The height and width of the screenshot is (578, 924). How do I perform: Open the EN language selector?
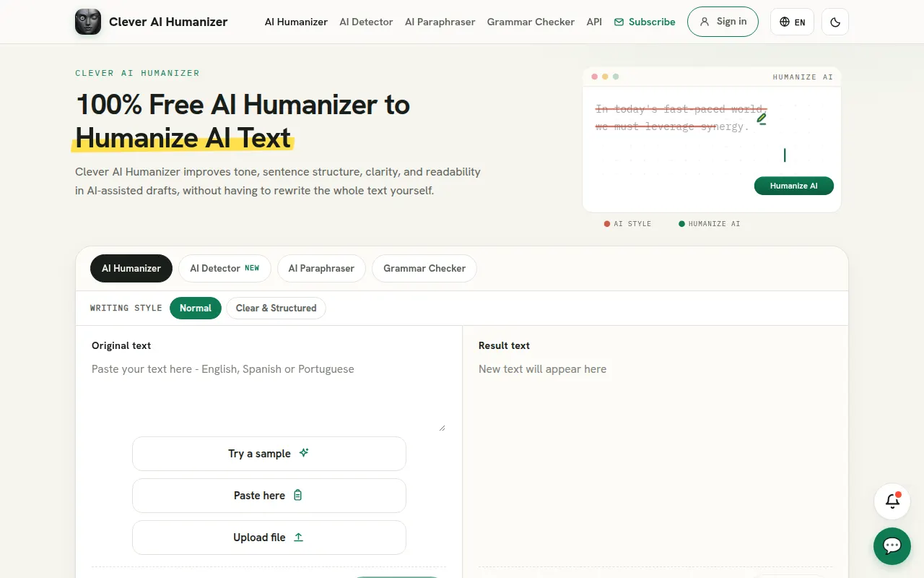pyautogui.click(x=792, y=22)
